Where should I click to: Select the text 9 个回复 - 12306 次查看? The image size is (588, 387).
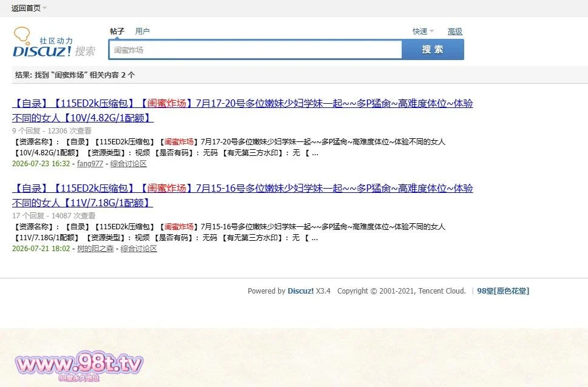point(52,131)
